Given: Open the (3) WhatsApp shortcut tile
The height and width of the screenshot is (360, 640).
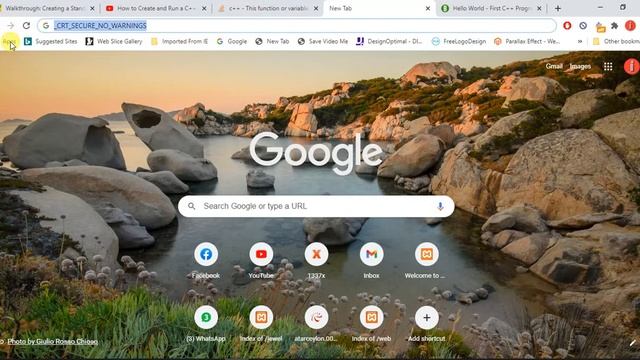Looking at the screenshot, I should coord(206,324).
